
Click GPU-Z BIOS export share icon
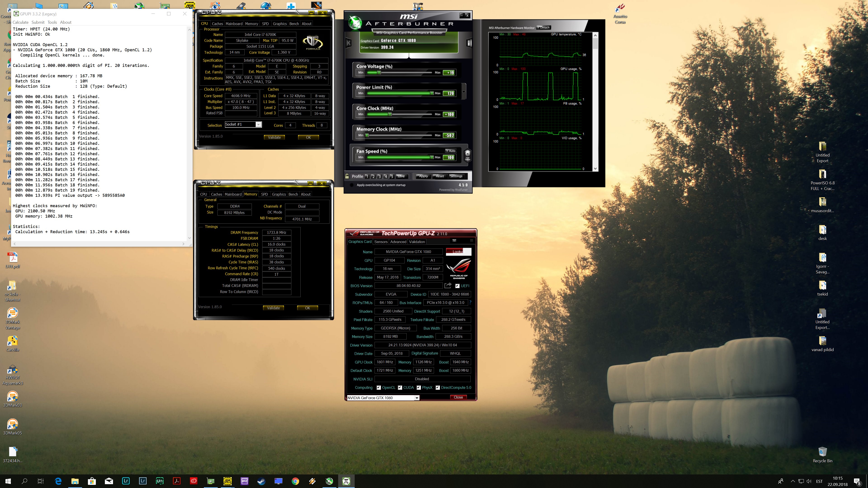click(448, 286)
